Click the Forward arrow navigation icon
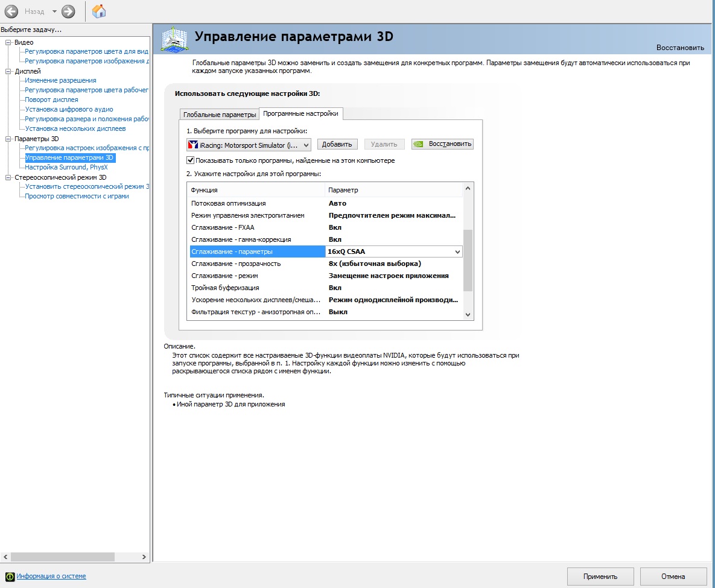Viewport: 715px width, 588px height. click(68, 11)
